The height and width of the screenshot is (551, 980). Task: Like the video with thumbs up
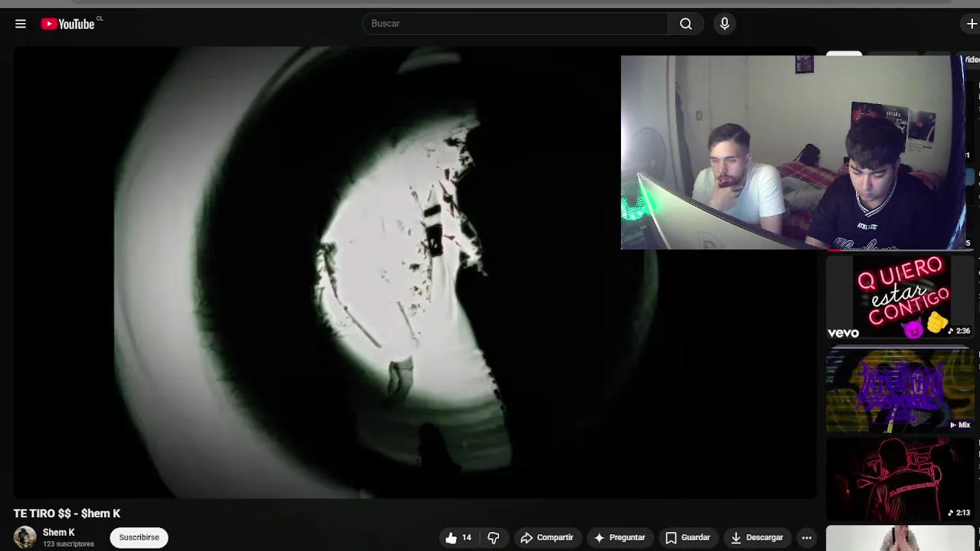click(x=459, y=538)
